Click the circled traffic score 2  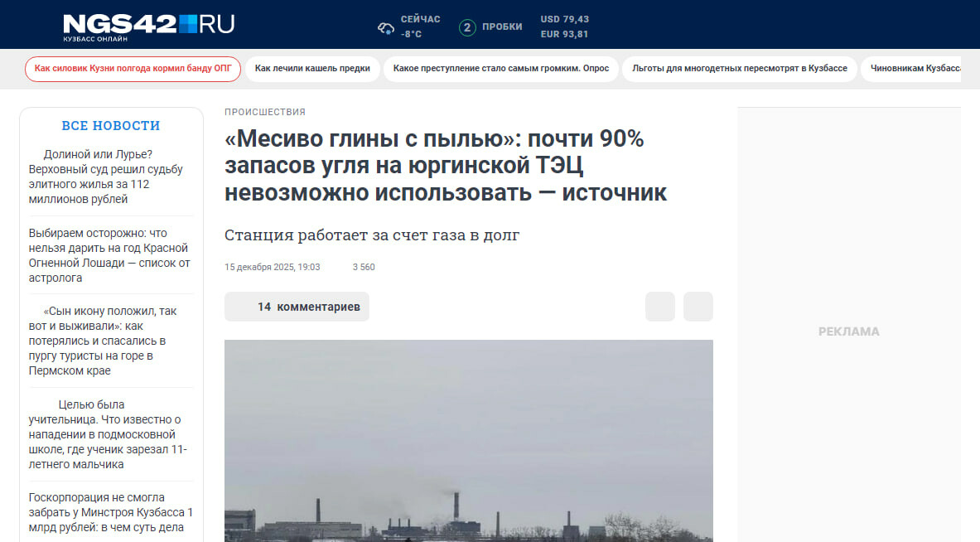point(467,27)
